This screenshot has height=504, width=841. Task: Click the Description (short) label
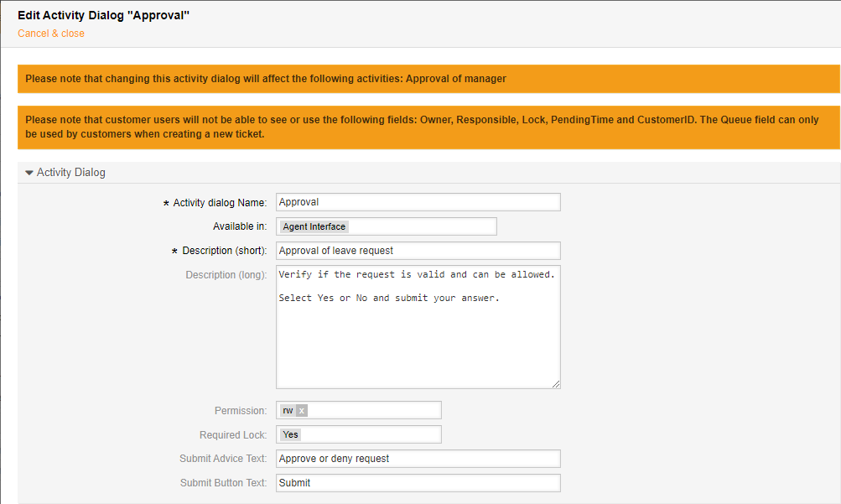pyautogui.click(x=224, y=251)
